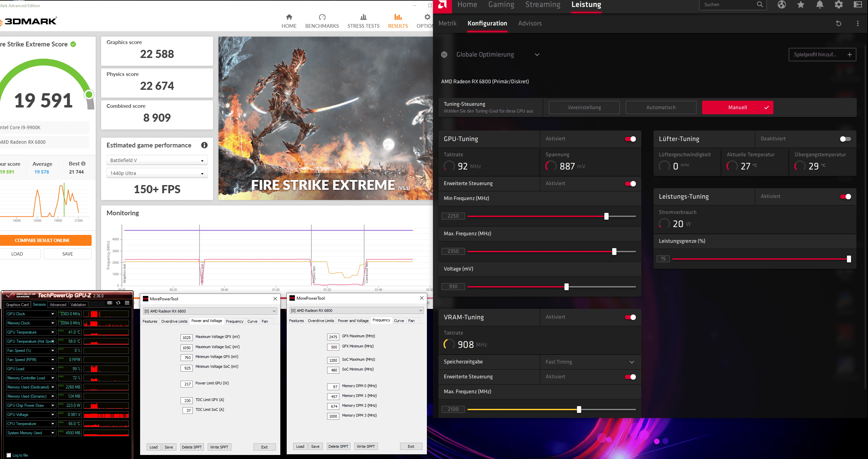
Task: Adjust the Voltage (mV) slider handle
Action: [x=566, y=287]
